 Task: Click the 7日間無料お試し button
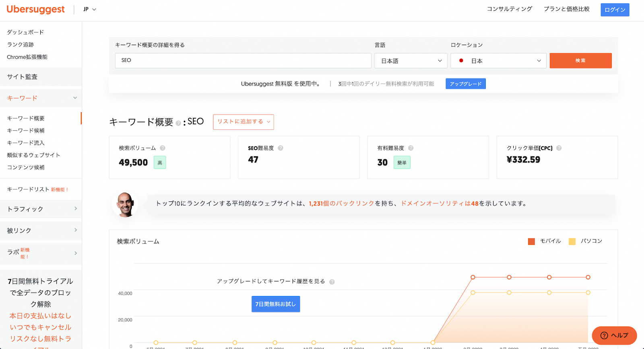(x=276, y=304)
